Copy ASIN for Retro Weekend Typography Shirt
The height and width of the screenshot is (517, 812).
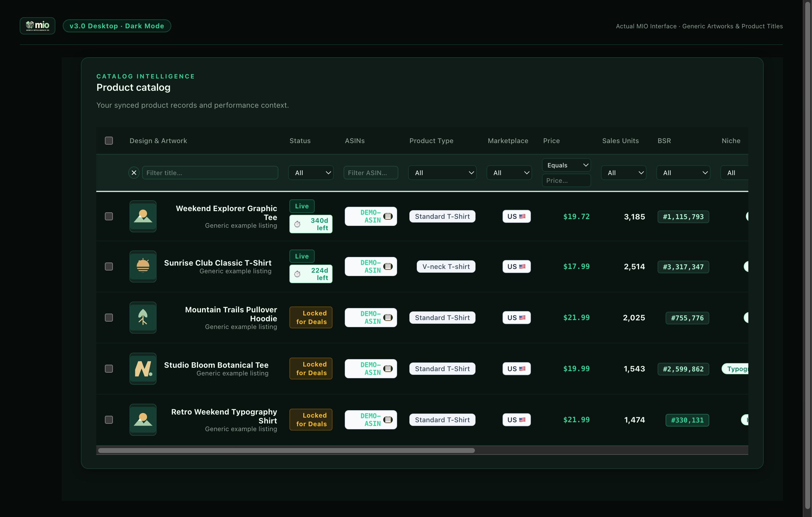click(x=388, y=419)
